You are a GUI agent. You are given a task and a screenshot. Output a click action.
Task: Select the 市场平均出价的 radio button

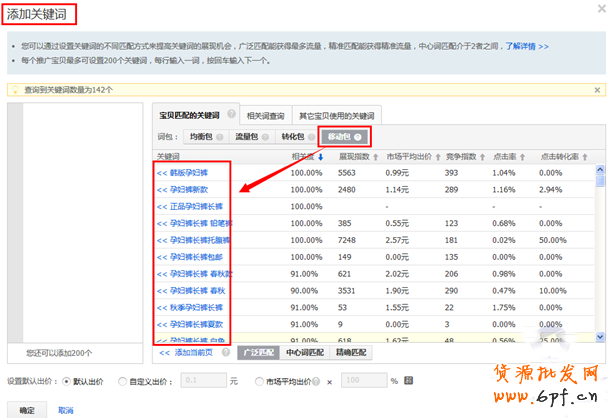(261, 381)
